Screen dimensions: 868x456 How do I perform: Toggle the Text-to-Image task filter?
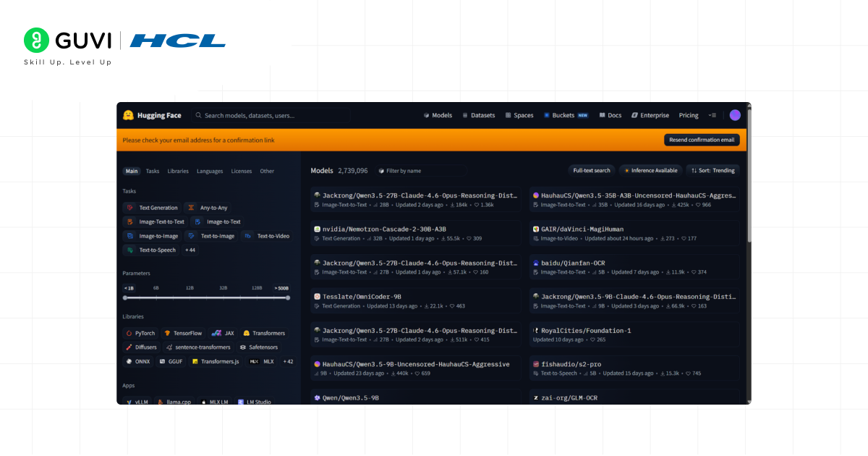[x=211, y=236]
